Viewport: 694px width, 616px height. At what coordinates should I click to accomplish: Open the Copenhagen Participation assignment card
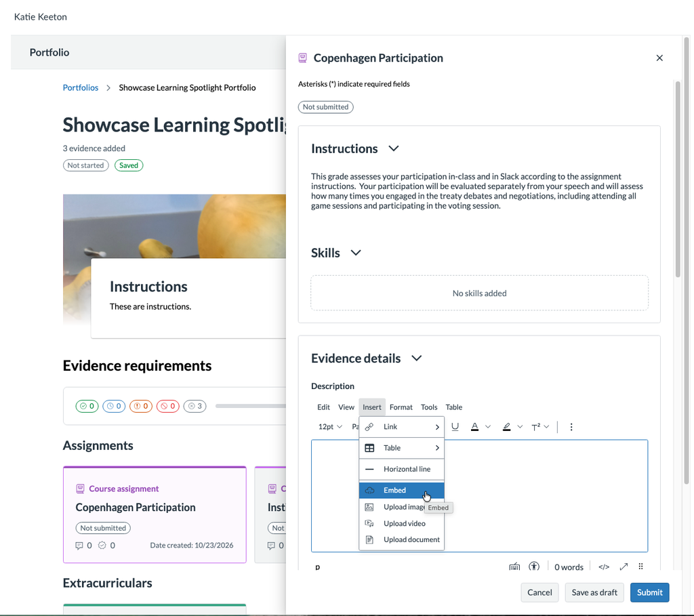click(155, 514)
